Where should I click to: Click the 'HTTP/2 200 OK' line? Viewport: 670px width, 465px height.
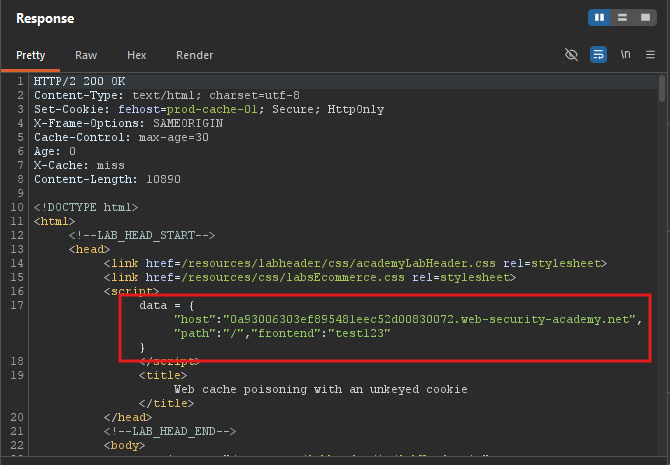tap(79, 81)
